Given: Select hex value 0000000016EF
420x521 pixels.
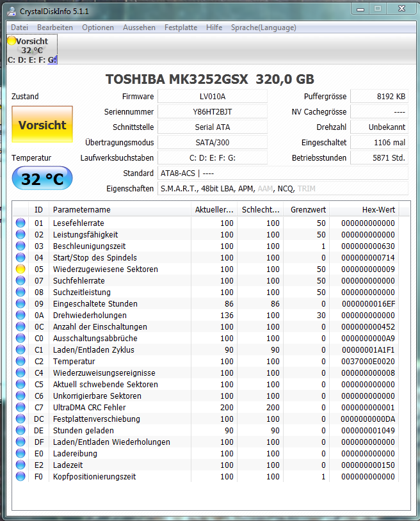Looking at the screenshot, I should pyautogui.click(x=368, y=303).
